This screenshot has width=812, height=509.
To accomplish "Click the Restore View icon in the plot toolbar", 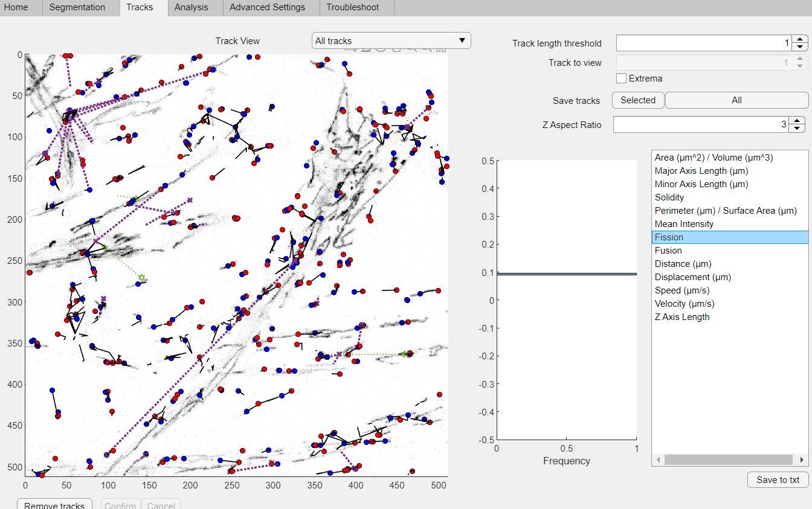I will point(442,51).
